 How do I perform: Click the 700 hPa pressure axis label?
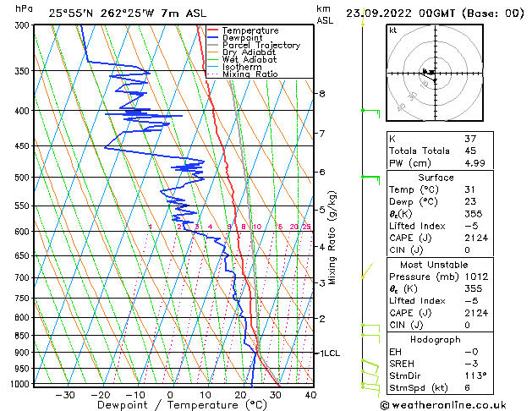pos(24,277)
